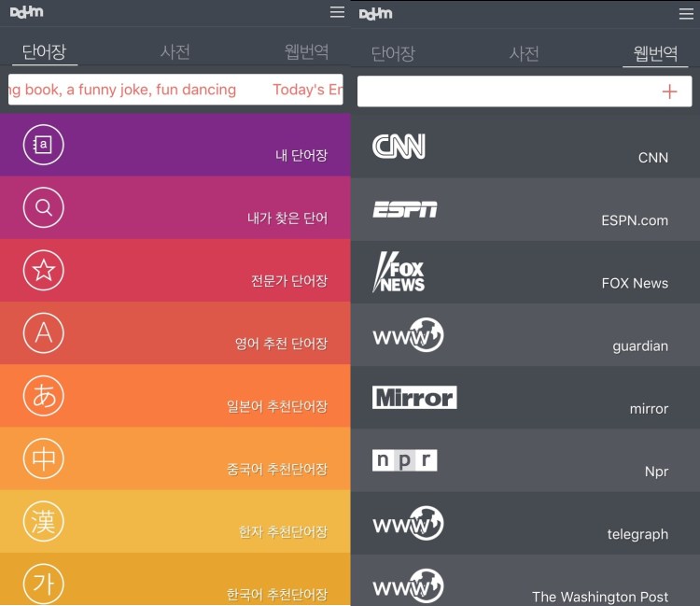Viewport: 700px width, 606px height.
Task: Open the 漢 Hanja wordbook icon
Action: [x=44, y=522]
